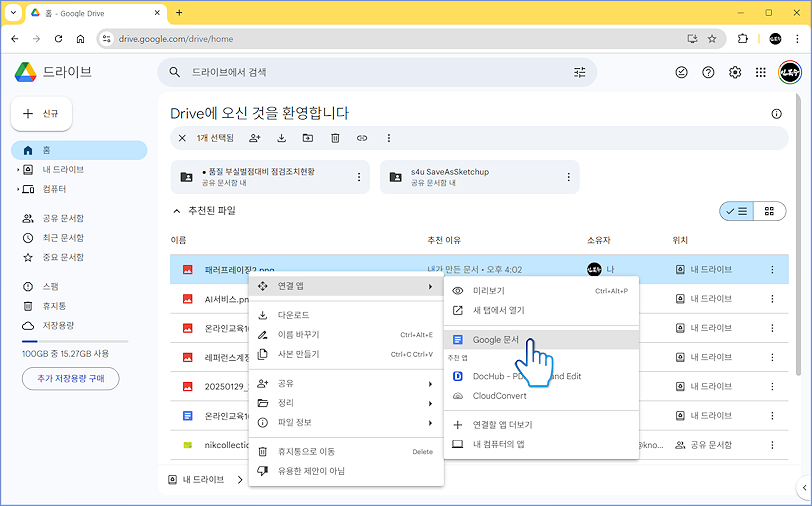
Task: Open the help question mark icon
Action: click(x=708, y=73)
